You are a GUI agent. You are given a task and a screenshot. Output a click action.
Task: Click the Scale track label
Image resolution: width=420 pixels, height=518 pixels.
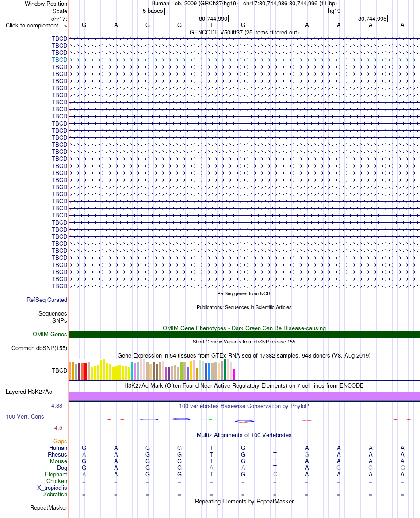click(x=60, y=11)
